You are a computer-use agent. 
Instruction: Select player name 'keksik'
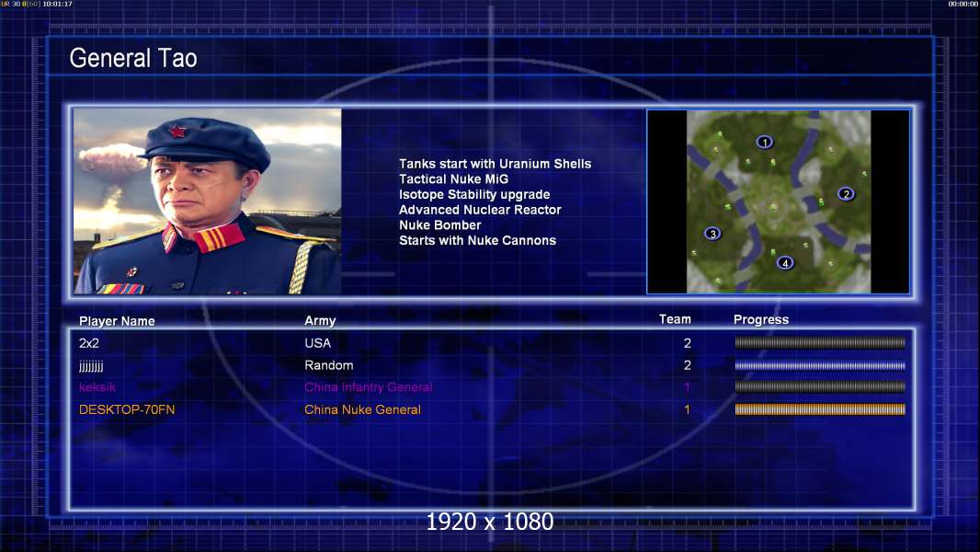[x=97, y=387]
